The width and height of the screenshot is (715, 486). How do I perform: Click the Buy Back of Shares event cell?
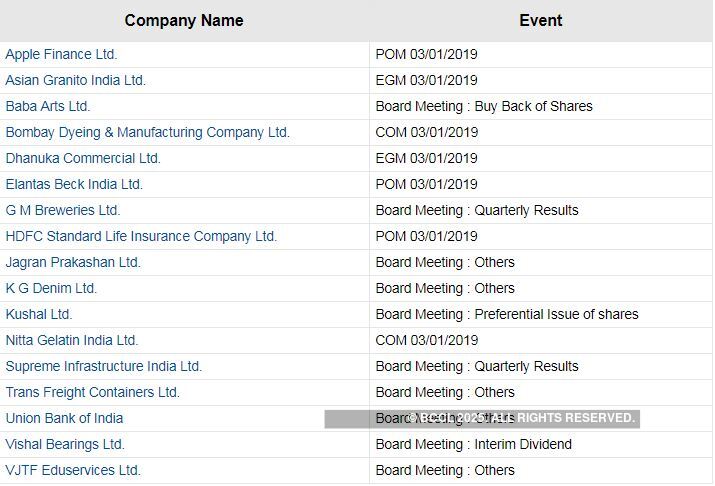484,106
